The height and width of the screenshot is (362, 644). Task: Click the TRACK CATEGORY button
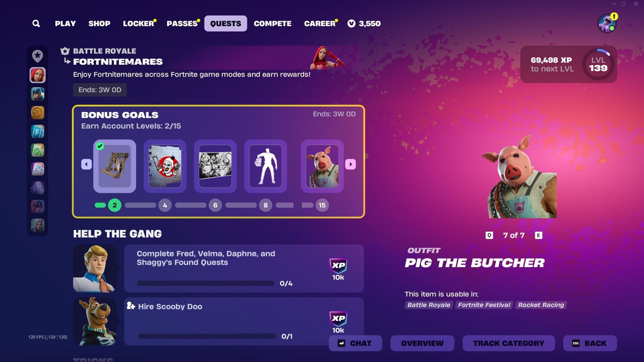508,343
